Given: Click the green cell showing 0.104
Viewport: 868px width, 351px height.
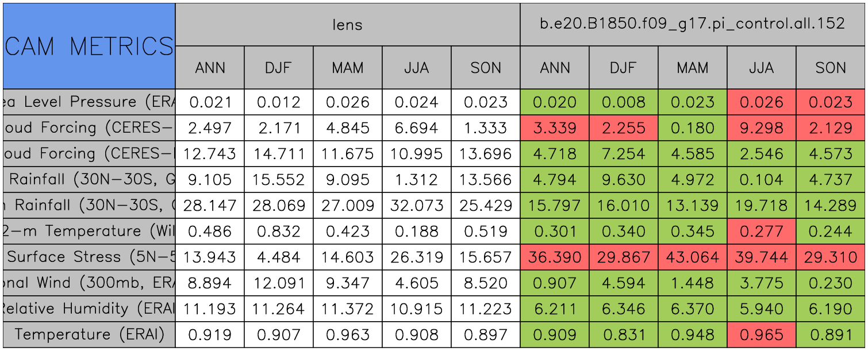Looking at the screenshot, I should click(761, 180).
